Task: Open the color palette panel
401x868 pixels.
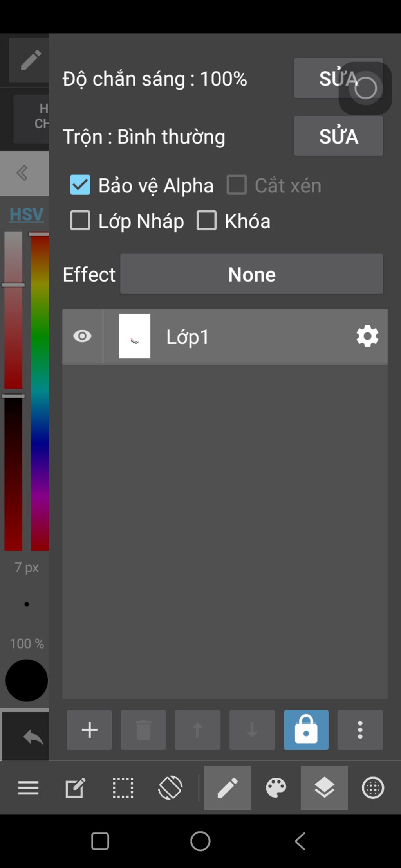Action: pos(276,788)
